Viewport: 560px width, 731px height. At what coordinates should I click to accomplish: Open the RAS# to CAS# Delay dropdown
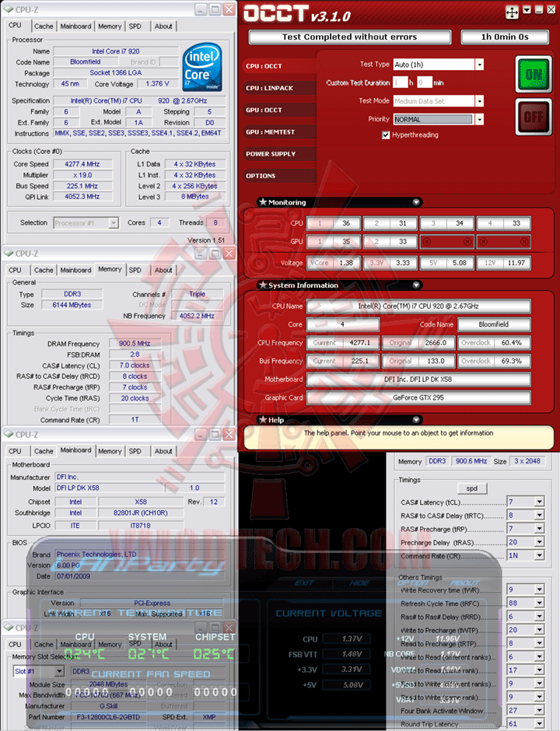pyautogui.click(x=539, y=515)
